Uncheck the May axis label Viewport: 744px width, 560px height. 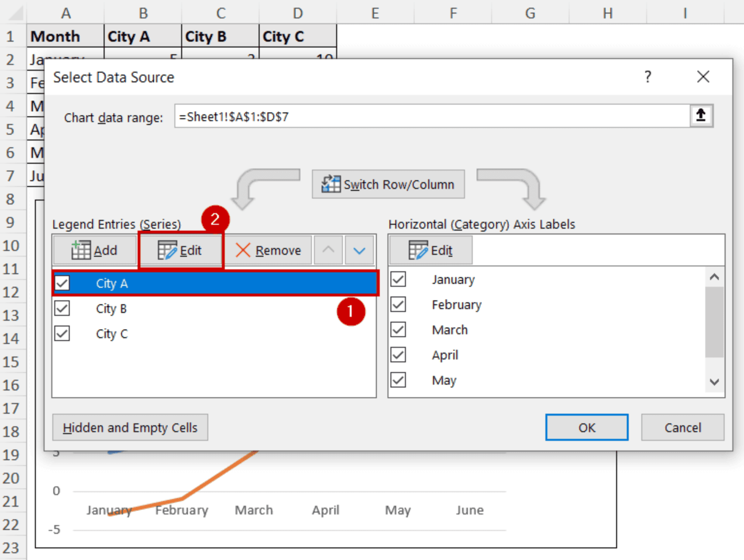click(398, 380)
